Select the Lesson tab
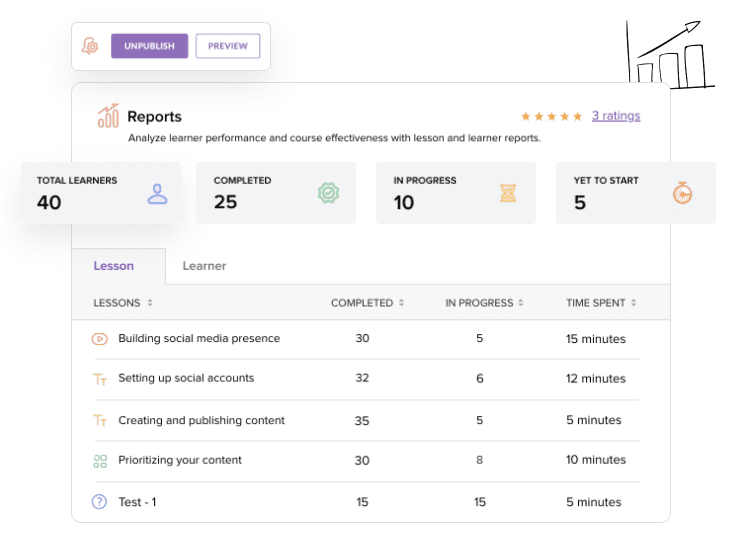 click(x=113, y=266)
